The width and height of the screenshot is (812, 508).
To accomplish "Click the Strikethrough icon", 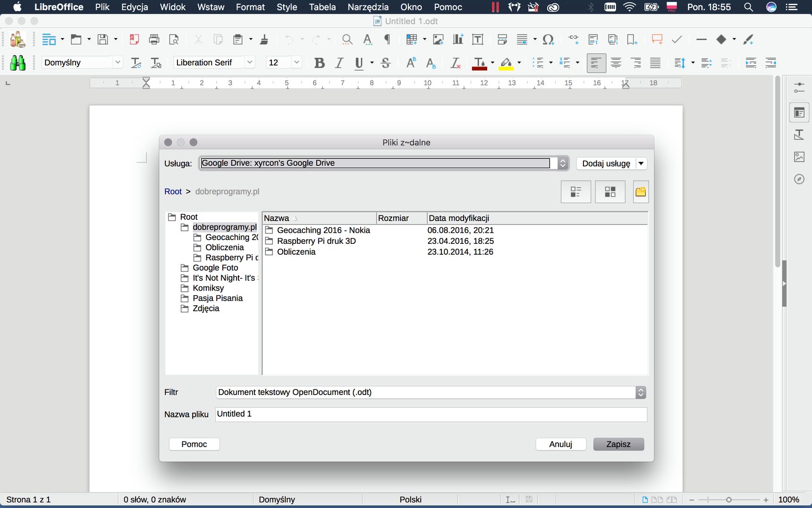I will 386,63.
